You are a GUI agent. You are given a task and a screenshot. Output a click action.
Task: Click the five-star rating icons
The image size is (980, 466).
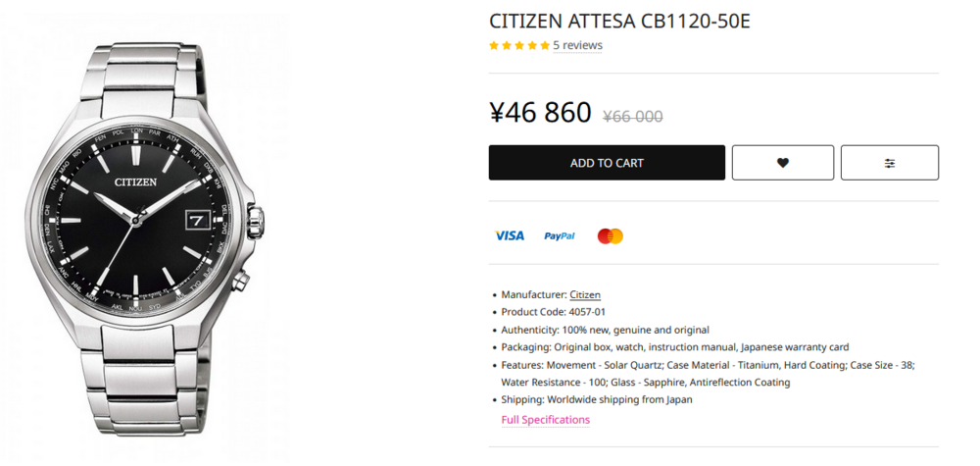[x=518, y=46]
